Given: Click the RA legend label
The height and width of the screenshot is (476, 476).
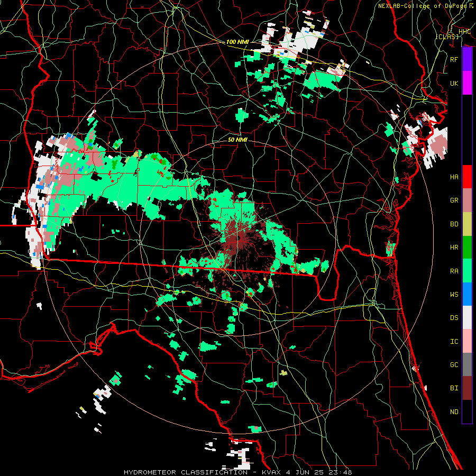Looking at the screenshot, I should pos(454,271).
